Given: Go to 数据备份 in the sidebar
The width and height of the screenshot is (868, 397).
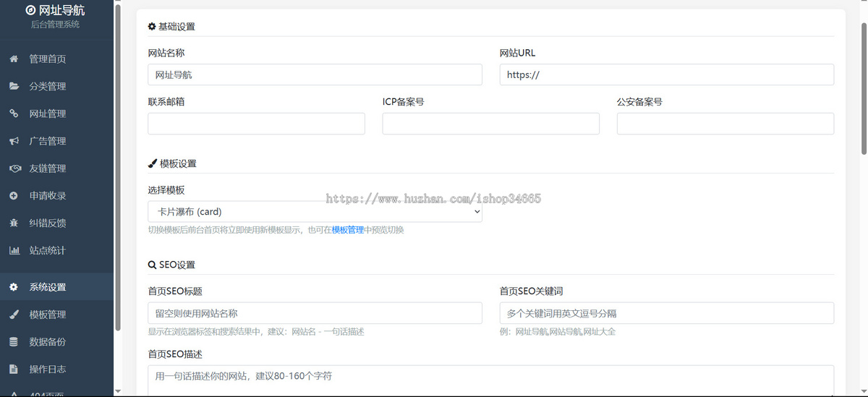Looking at the screenshot, I should pyautogui.click(x=56, y=342).
